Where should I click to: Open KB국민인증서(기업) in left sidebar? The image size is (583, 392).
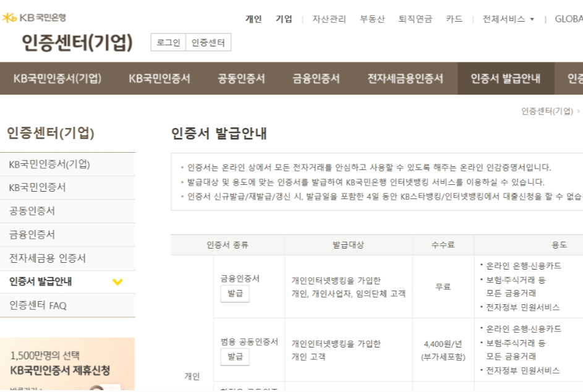(67, 164)
